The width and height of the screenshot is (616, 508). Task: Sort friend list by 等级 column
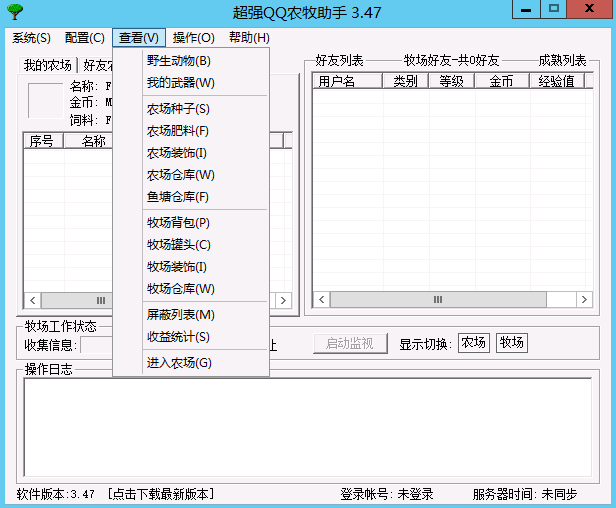coord(451,81)
